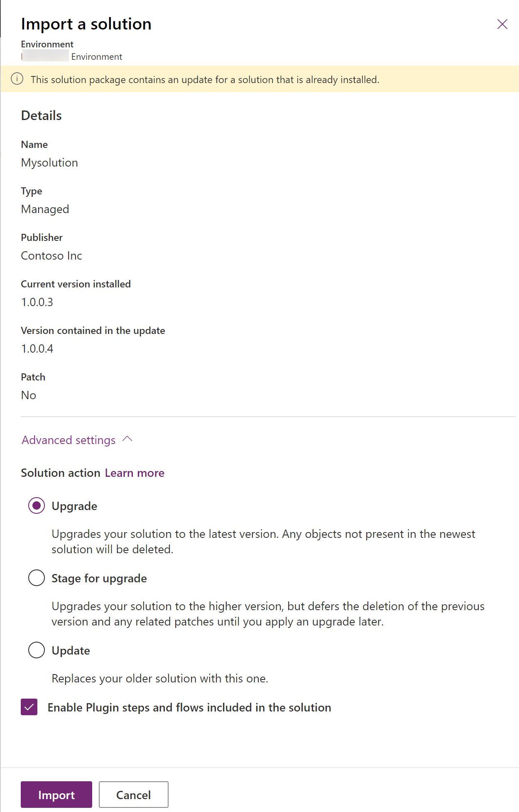Select the Upgrade solution action
The image size is (519, 812).
click(x=36, y=505)
